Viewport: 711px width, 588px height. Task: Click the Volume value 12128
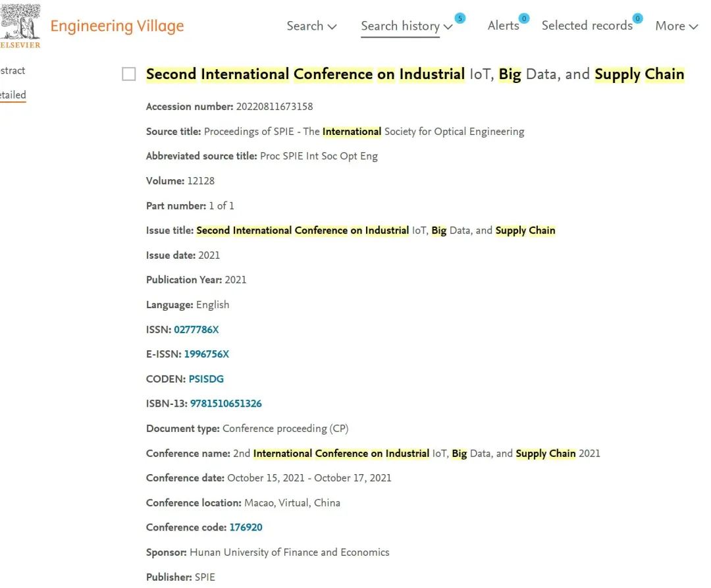tap(201, 181)
